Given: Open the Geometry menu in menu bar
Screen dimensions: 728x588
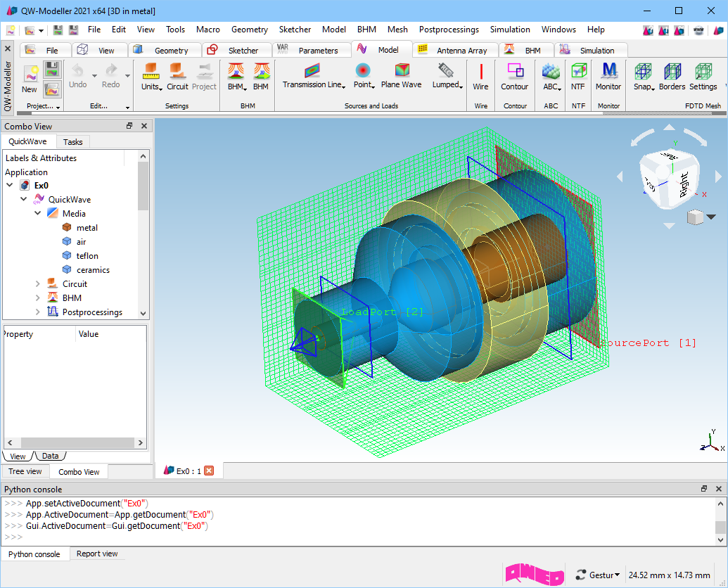Looking at the screenshot, I should pyautogui.click(x=249, y=30).
